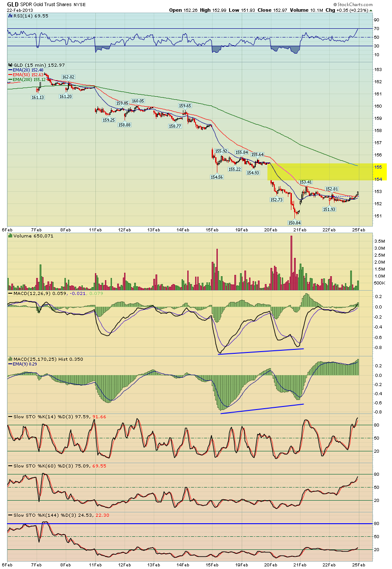
Task: Click the 90 tick on the RSI axis
Action: tap(377, 20)
